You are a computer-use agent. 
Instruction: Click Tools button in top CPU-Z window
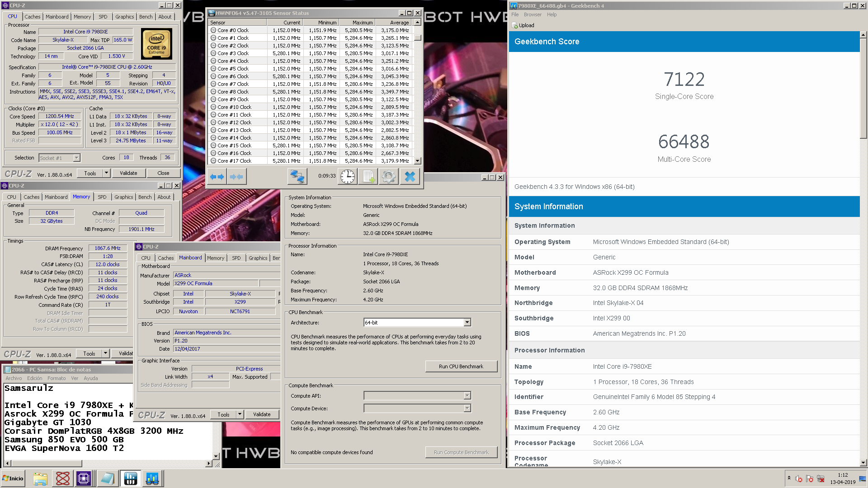coord(90,173)
